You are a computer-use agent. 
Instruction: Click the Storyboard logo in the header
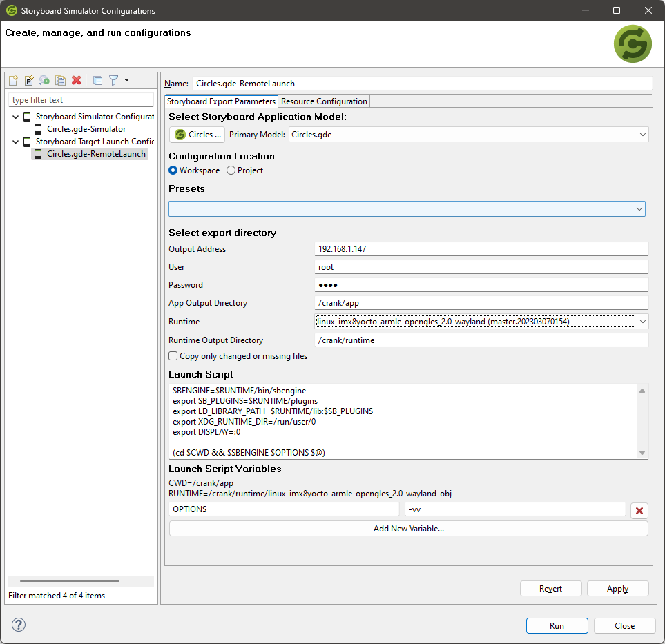coord(633,43)
